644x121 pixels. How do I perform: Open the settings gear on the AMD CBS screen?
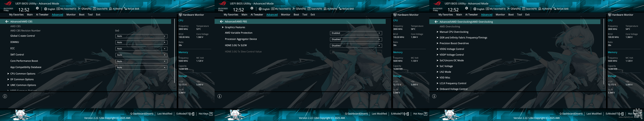37,8
